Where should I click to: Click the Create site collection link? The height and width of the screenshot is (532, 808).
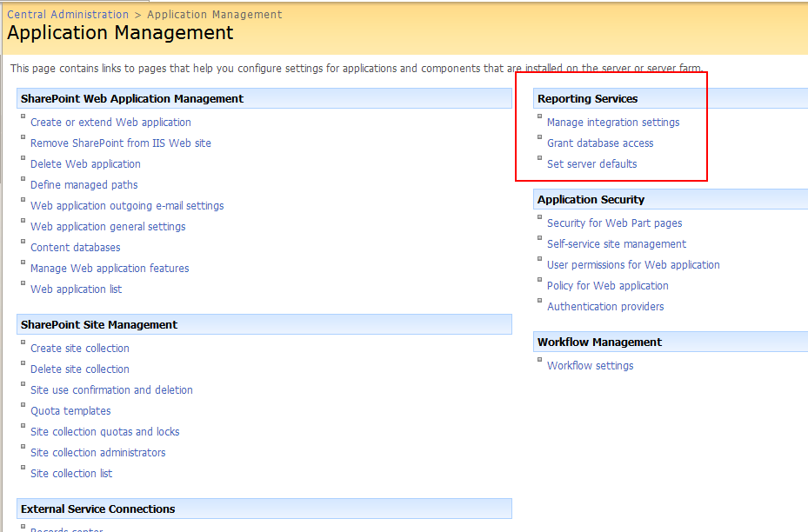click(80, 348)
